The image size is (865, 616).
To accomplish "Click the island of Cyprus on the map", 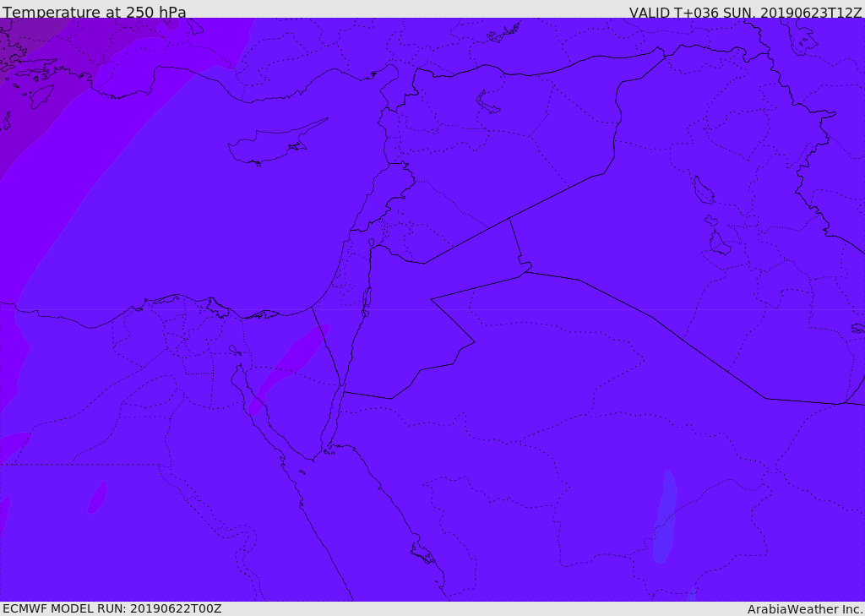I will [x=276, y=144].
